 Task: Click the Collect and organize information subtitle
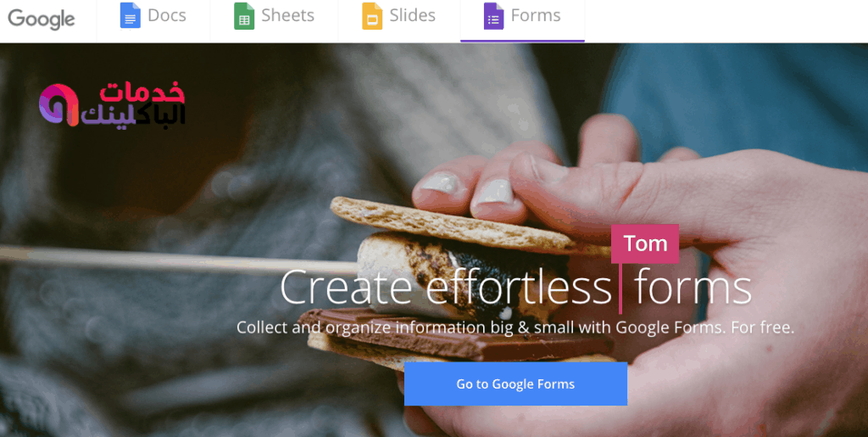pos(515,328)
